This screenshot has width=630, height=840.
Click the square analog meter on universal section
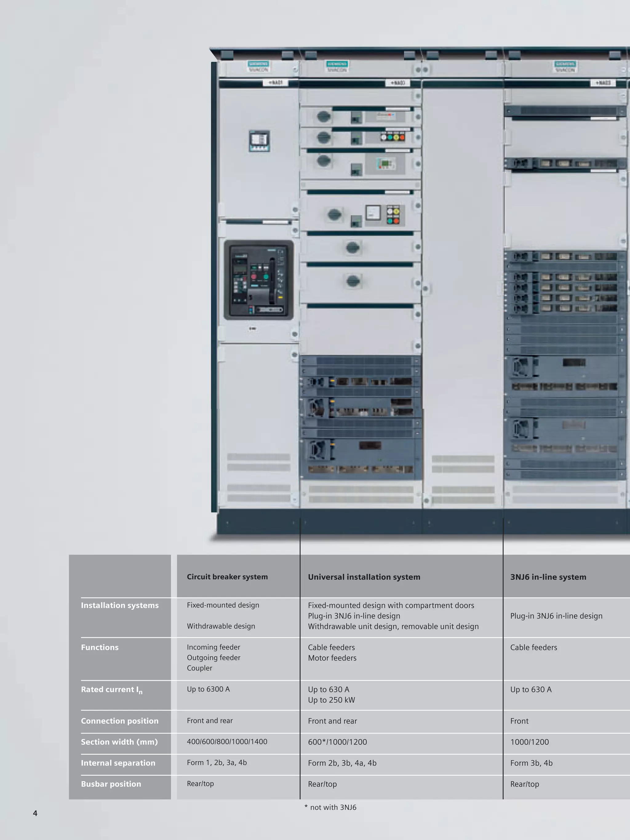pyautogui.click(x=373, y=213)
